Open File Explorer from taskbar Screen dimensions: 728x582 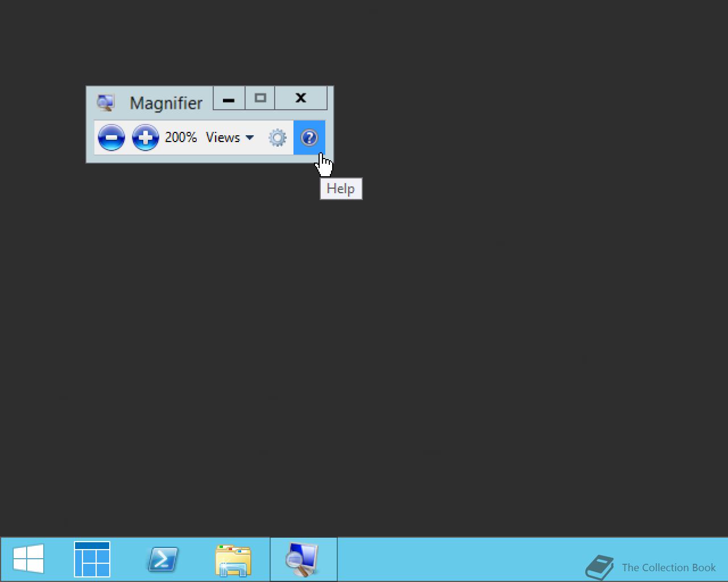coord(233,560)
